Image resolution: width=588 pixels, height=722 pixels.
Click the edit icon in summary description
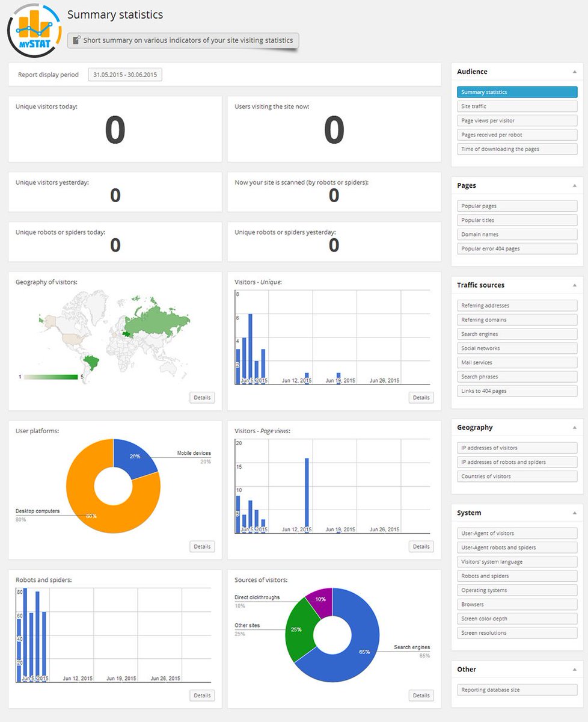(76, 41)
